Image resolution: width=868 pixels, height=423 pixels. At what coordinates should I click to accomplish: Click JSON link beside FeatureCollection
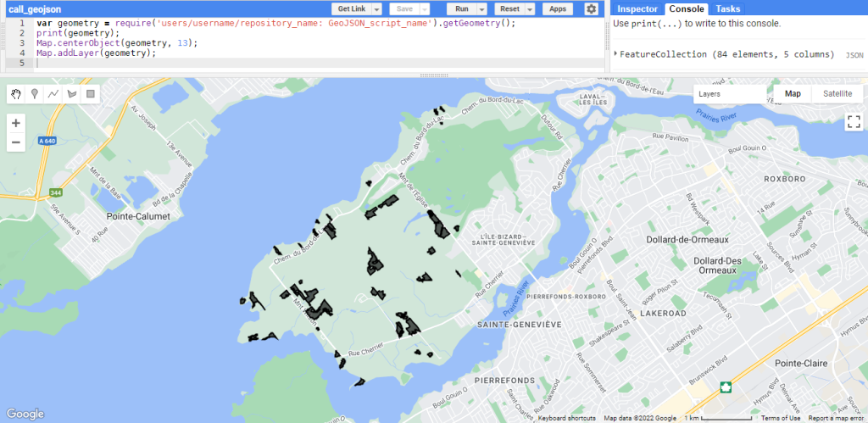click(x=854, y=55)
